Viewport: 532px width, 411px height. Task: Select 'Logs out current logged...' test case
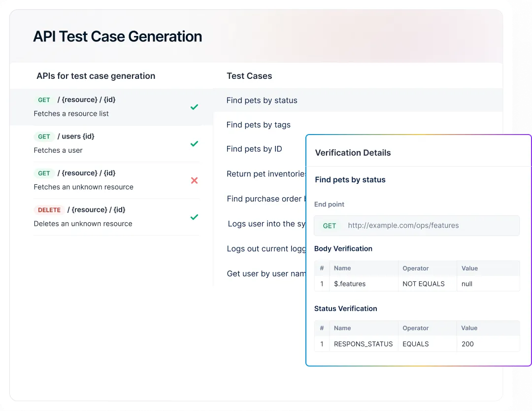(266, 248)
